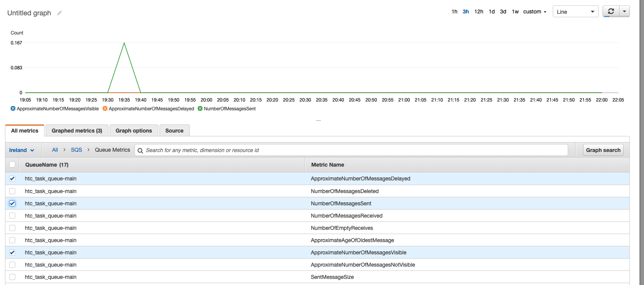Click the search magnifier icon
644x285 pixels.
[x=140, y=151]
